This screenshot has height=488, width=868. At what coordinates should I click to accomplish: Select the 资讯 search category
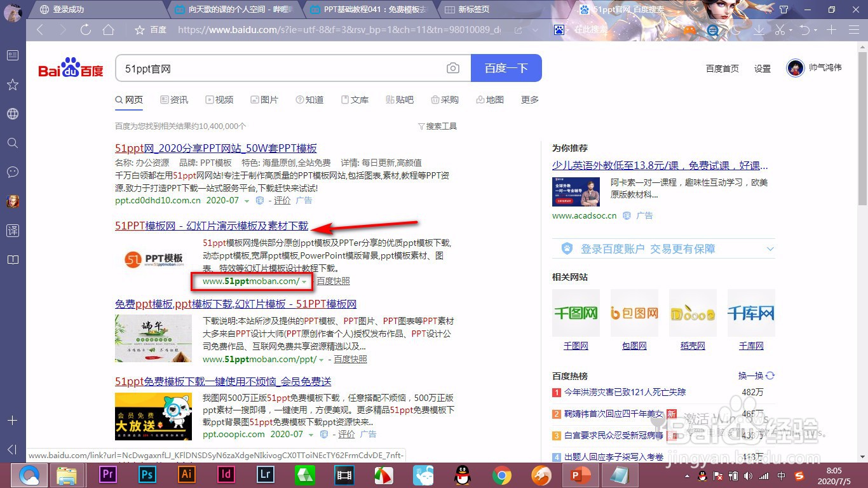pos(174,100)
